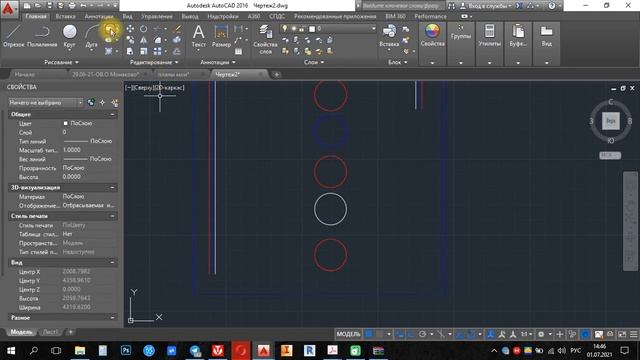
Task: Select the Stretch tool in Редактирование panel
Action: 130,51
